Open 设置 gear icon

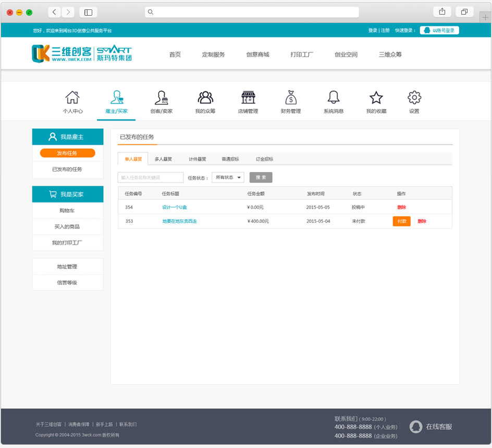point(414,98)
